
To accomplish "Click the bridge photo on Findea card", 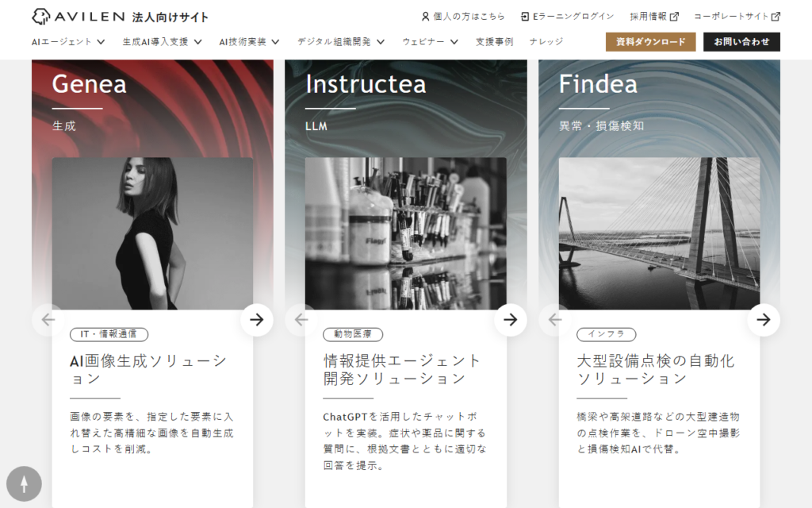I will [x=659, y=233].
